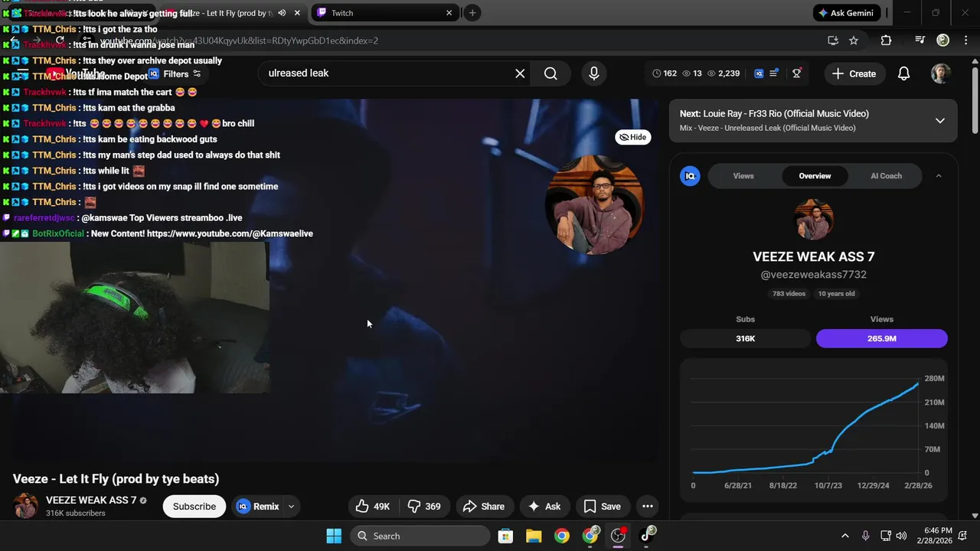Click the Ask AI button

click(544, 507)
